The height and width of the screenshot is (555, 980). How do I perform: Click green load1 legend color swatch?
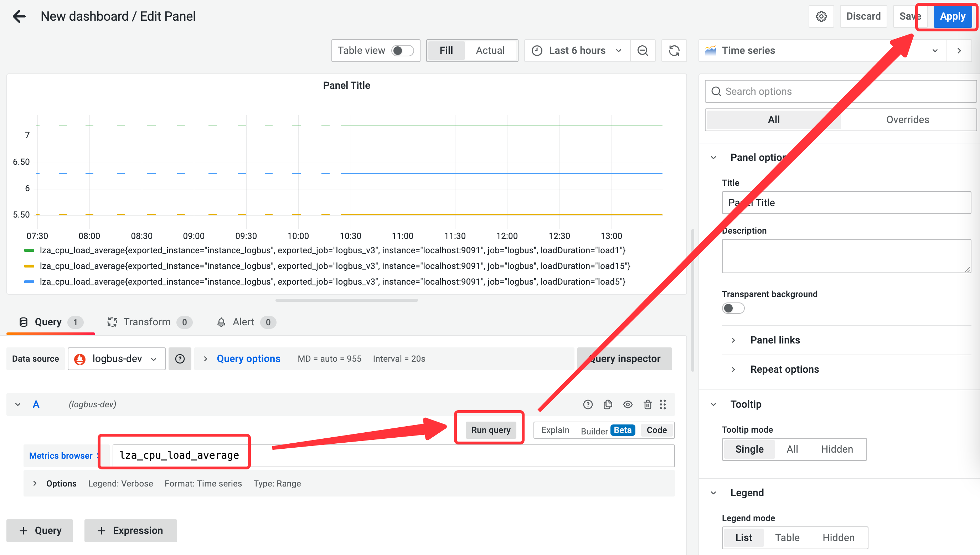29,250
